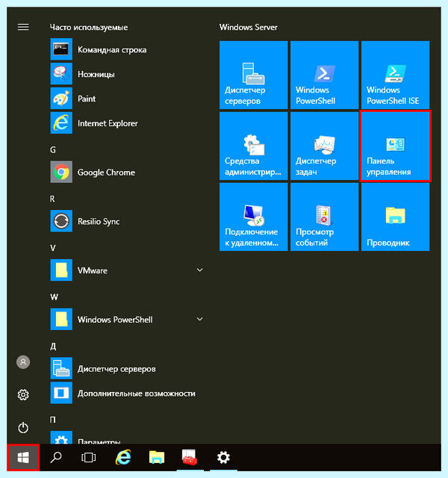Open File Explorer from taskbar
Image resolution: width=448 pixels, height=478 pixels.
(x=157, y=458)
